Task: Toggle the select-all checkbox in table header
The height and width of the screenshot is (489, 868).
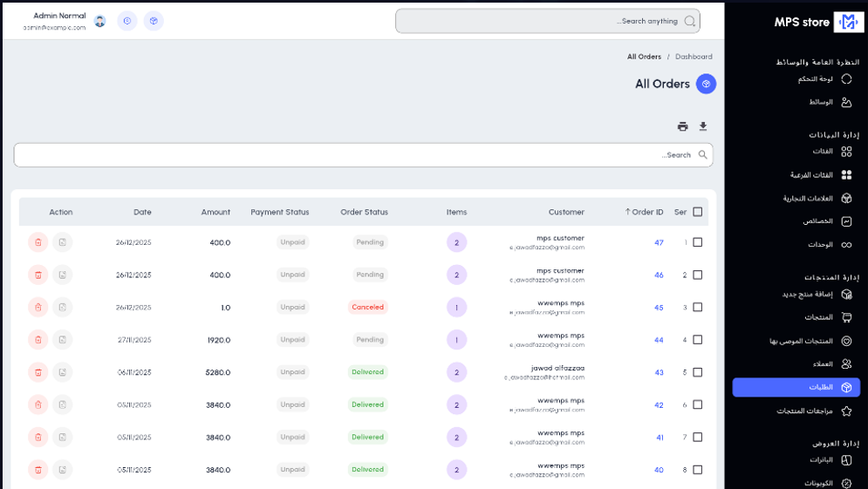Action: click(697, 212)
